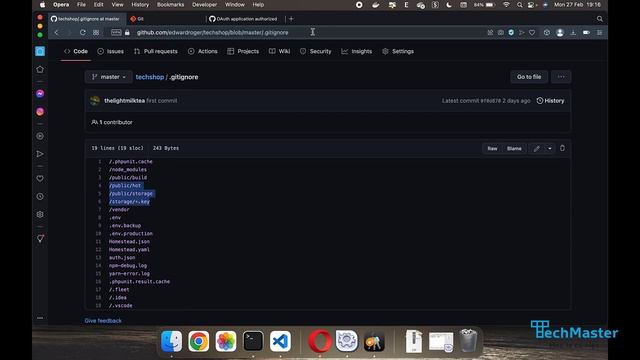Click the VPN badge in address bar
The height and width of the screenshot is (360, 640).
(x=116, y=33)
